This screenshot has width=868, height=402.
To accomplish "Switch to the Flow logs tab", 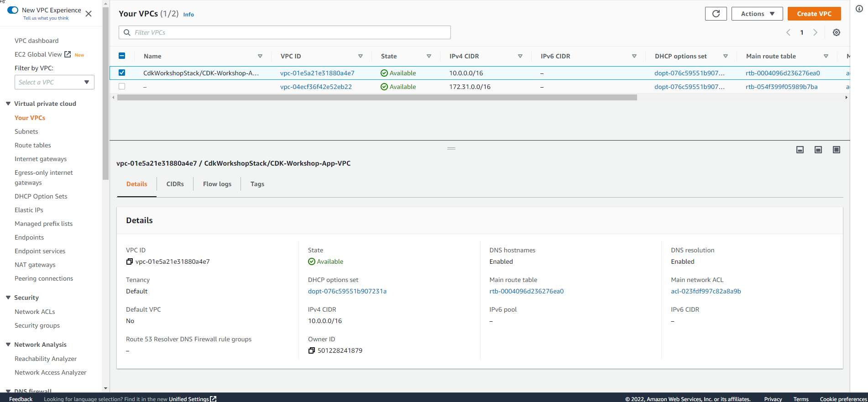I will click(217, 184).
